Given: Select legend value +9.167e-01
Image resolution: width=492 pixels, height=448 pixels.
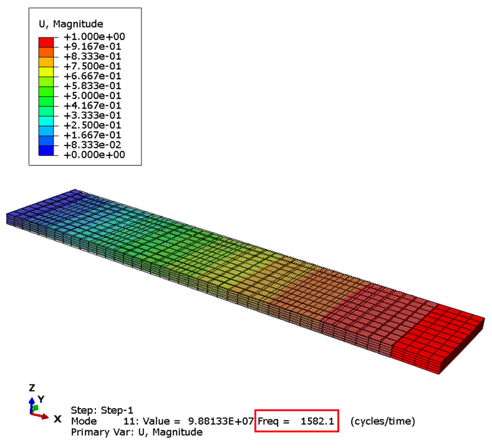Looking at the screenshot, I should point(92,47).
